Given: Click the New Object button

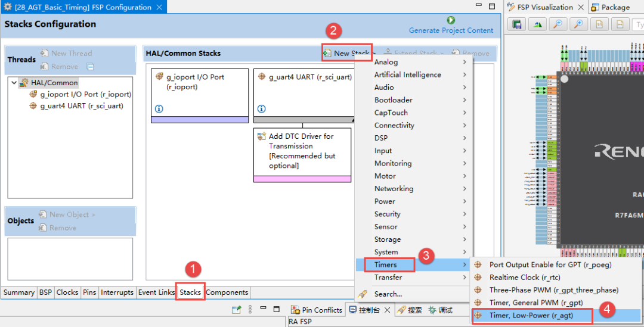Looking at the screenshot, I should click(67, 214).
